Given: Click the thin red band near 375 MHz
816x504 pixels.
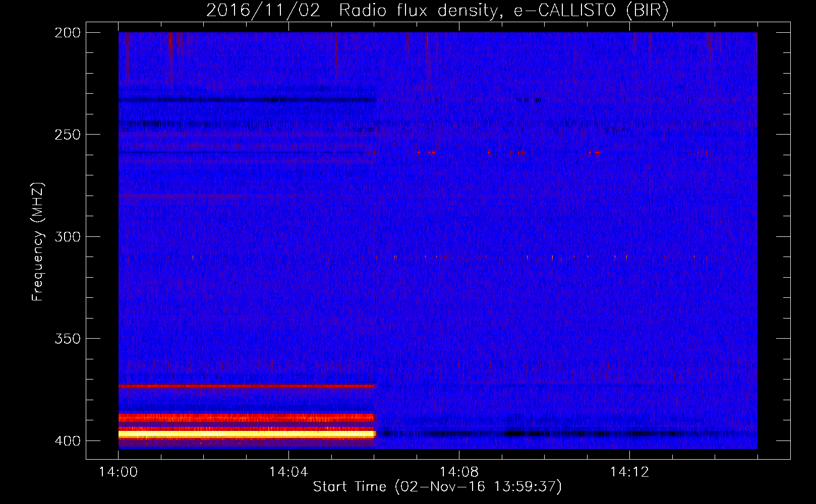Looking at the screenshot, I should click(x=247, y=386).
